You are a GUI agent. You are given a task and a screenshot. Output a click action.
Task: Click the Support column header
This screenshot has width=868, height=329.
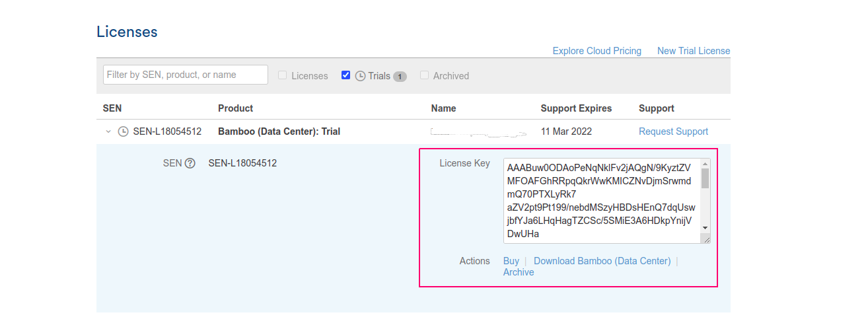[657, 108]
